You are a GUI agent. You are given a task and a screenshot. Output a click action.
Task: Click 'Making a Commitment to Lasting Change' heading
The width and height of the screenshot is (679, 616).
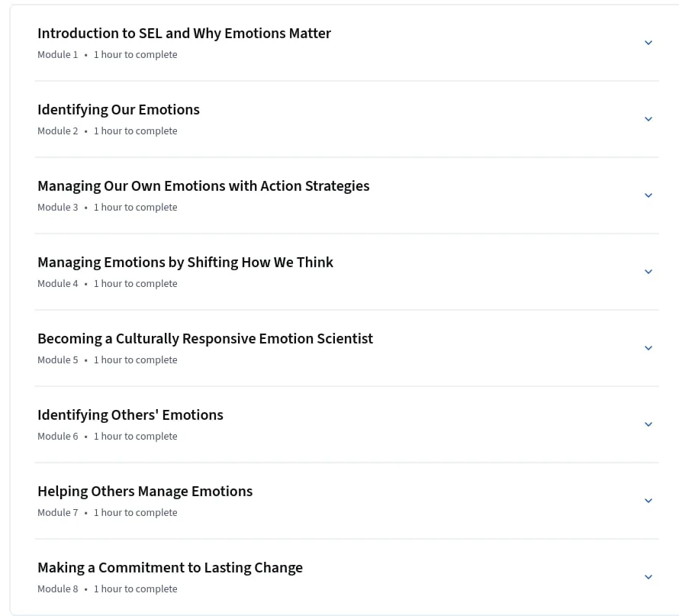click(x=170, y=567)
